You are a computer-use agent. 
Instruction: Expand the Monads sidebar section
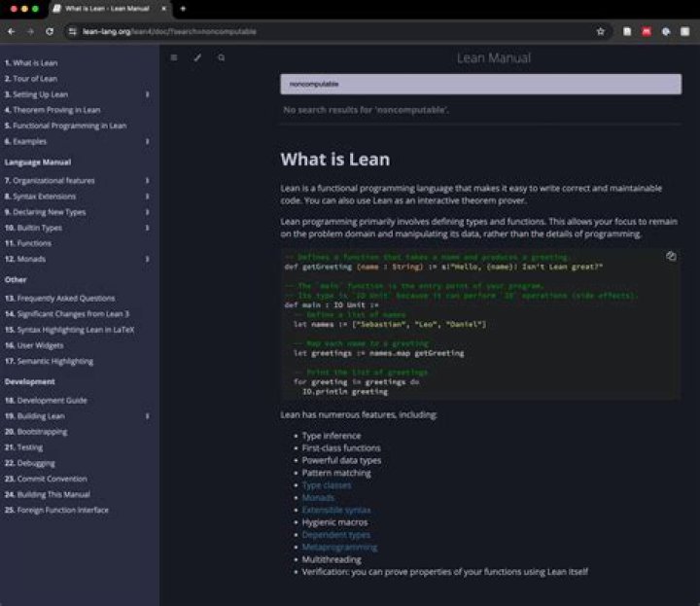coord(148,259)
